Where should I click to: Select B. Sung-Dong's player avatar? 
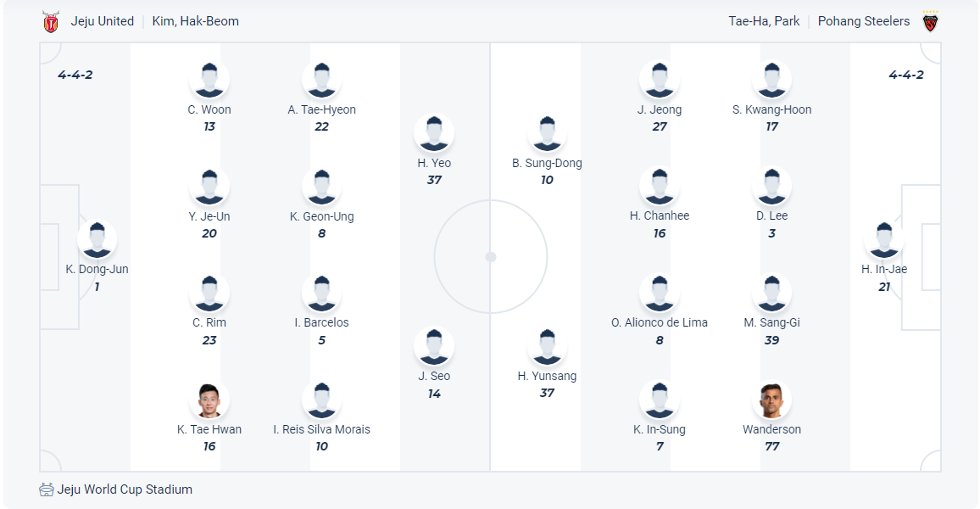pos(547,134)
